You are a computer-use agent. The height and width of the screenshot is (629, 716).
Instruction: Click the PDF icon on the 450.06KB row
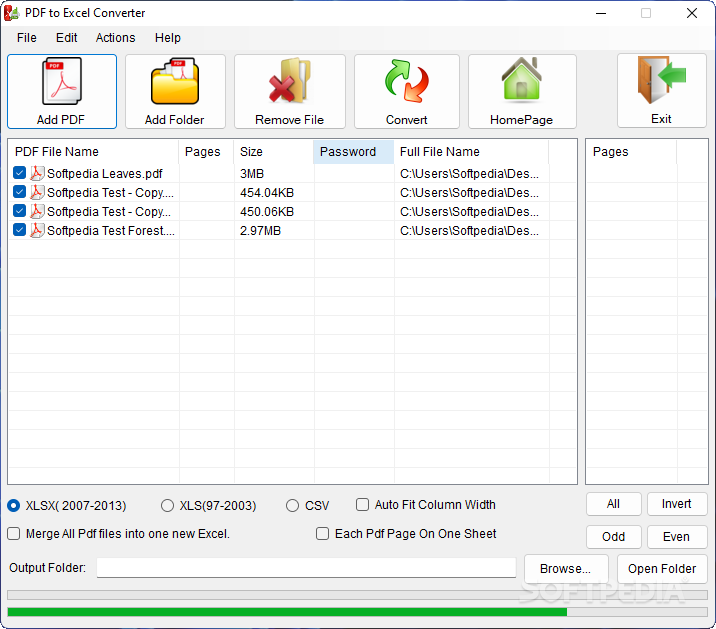tap(37, 211)
